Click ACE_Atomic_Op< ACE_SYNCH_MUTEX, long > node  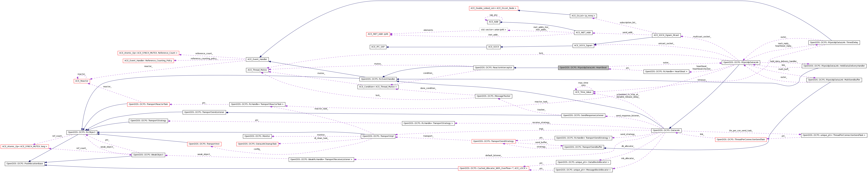pos(25,146)
